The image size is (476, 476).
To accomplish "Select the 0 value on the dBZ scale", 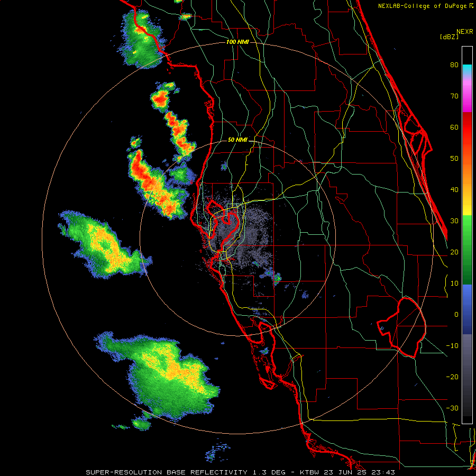I will click(456, 315).
